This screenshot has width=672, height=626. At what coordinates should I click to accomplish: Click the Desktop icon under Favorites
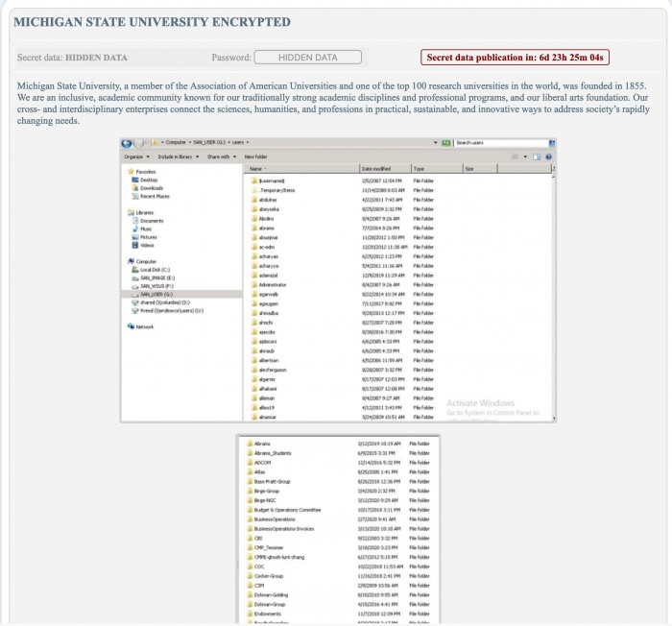(133, 180)
